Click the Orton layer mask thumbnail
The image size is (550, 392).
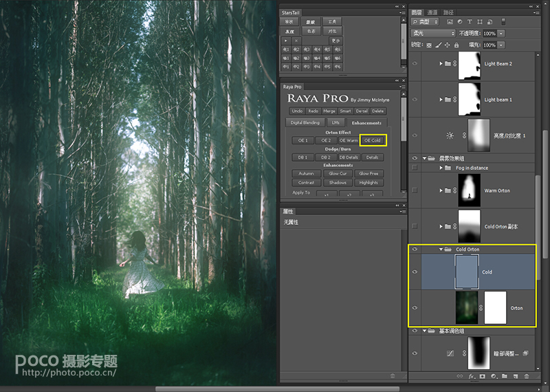tap(495, 308)
